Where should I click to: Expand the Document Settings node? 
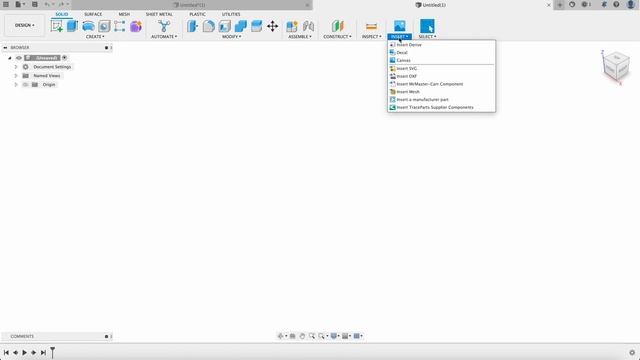(16, 67)
